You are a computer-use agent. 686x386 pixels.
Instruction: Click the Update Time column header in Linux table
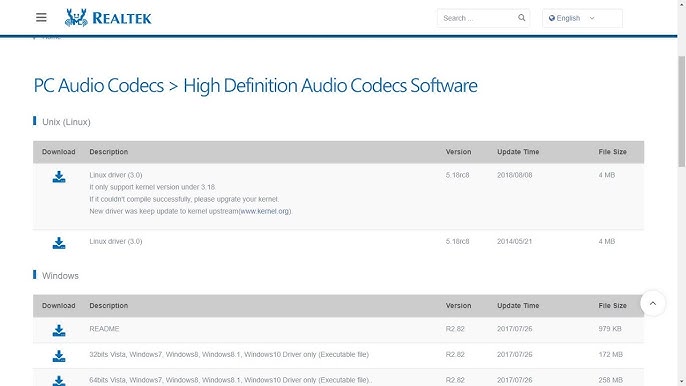pos(518,152)
